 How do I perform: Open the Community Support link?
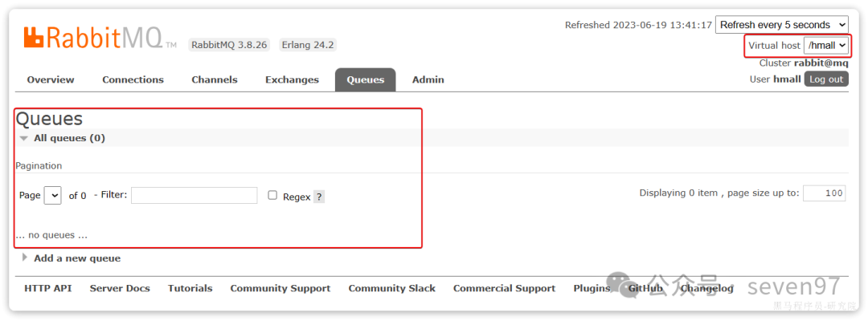click(x=280, y=288)
